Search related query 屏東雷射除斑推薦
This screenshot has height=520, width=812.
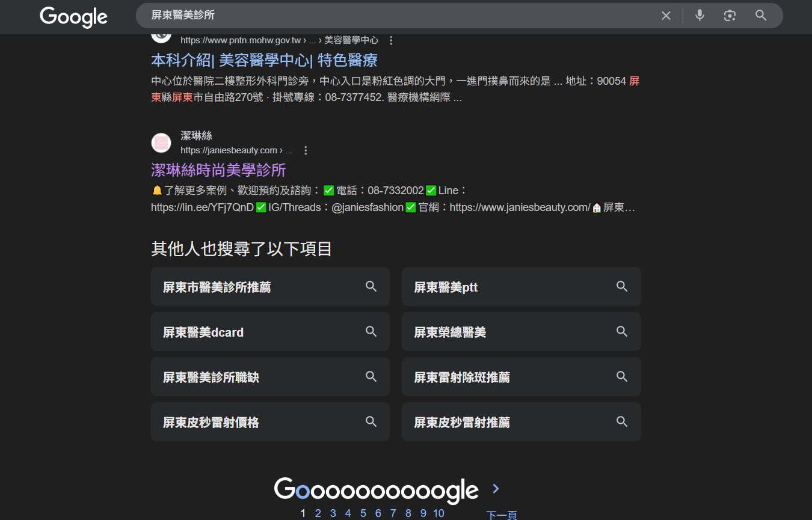coord(521,376)
